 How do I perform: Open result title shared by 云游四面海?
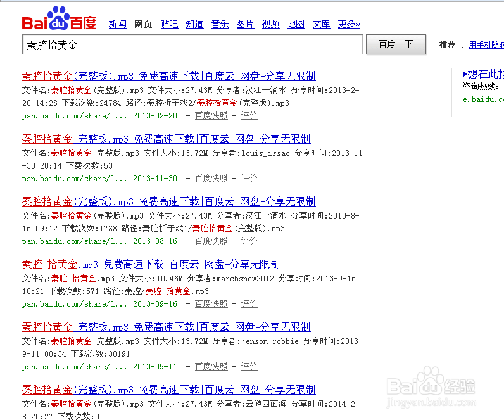pyautogui.click(x=169, y=390)
